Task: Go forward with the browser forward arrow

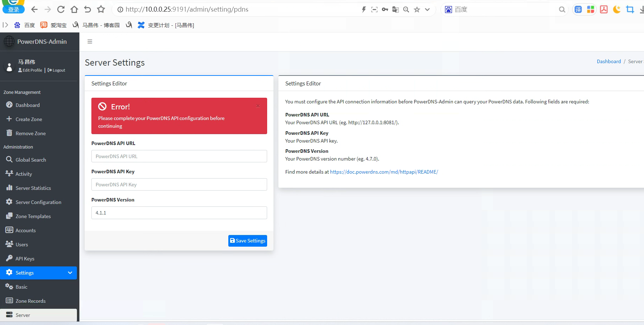Action: coord(48,10)
